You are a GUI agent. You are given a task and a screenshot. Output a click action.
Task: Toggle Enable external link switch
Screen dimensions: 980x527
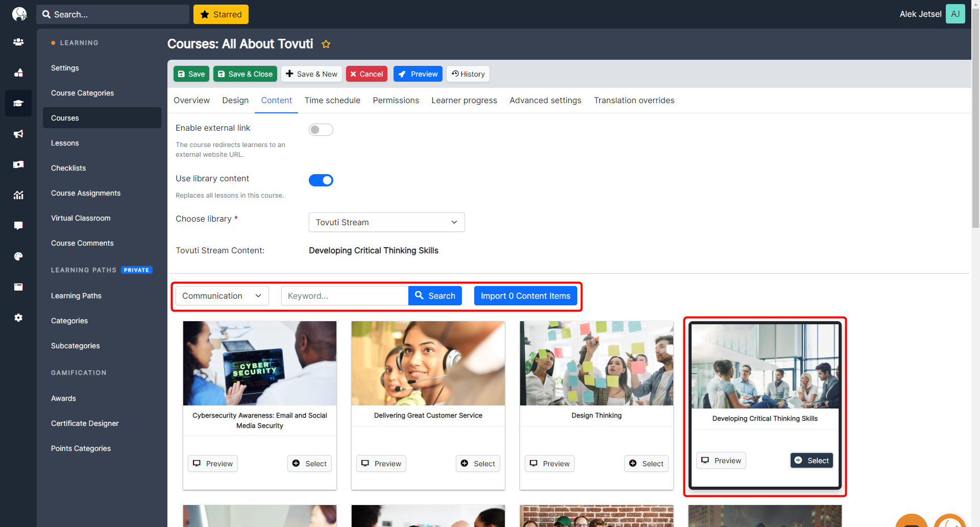[321, 130]
